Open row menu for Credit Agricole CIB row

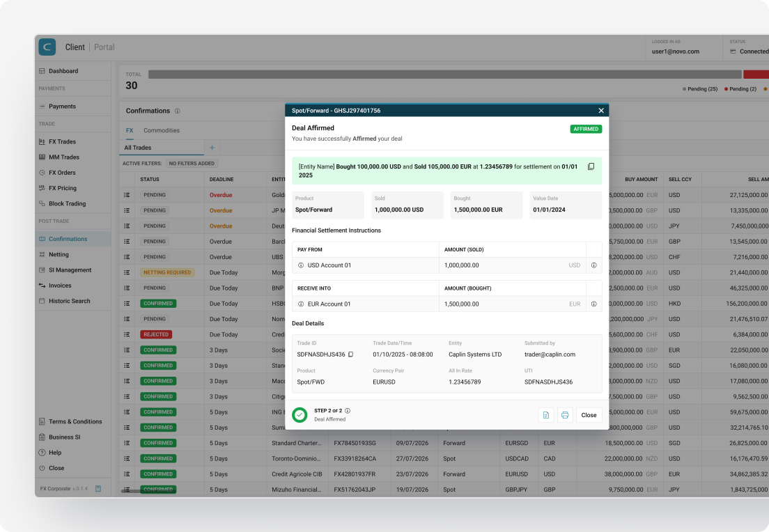pyautogui.click(x=127, y=474)
